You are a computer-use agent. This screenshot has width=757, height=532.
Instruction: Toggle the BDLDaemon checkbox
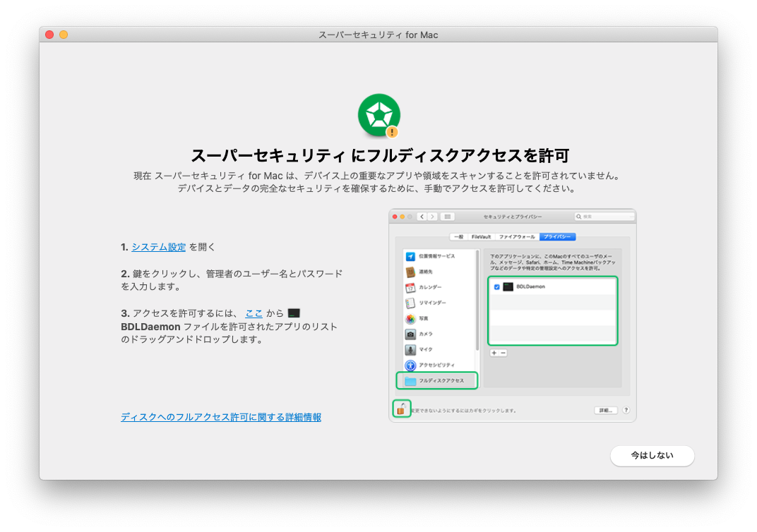(497, 287)
